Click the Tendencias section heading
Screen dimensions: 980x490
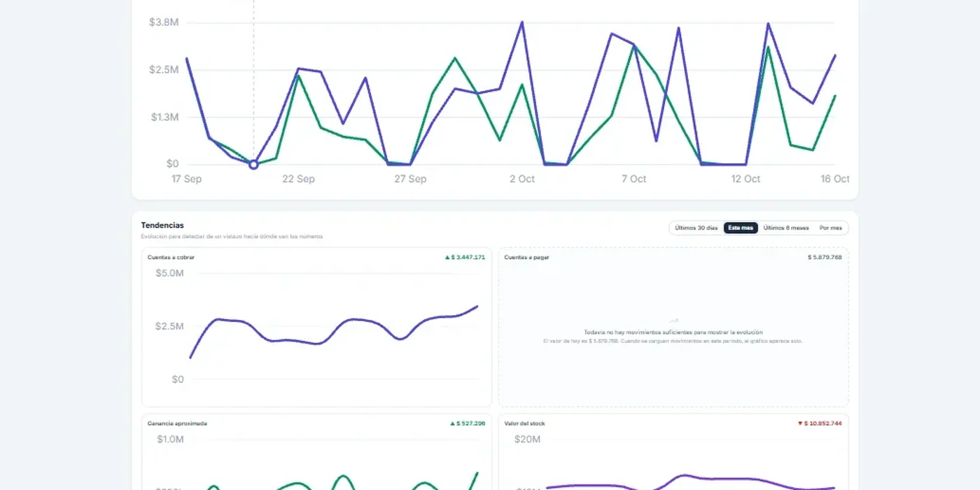point(162,225)
